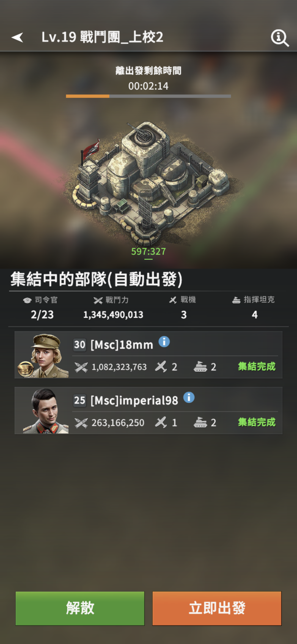Viewport: 297px width, 644px height.
Task: Tap the gold medal badge on 18mm's portrait
Action: pyautogui.click(x=26, y=369)
